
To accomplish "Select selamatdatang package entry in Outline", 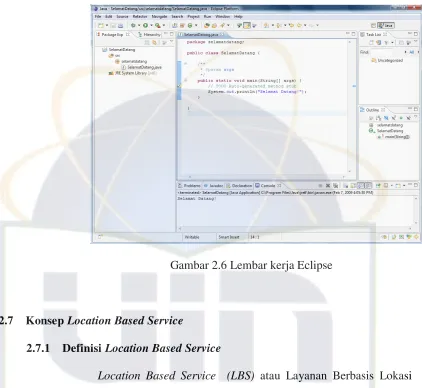I will click(x=386, y=125).
